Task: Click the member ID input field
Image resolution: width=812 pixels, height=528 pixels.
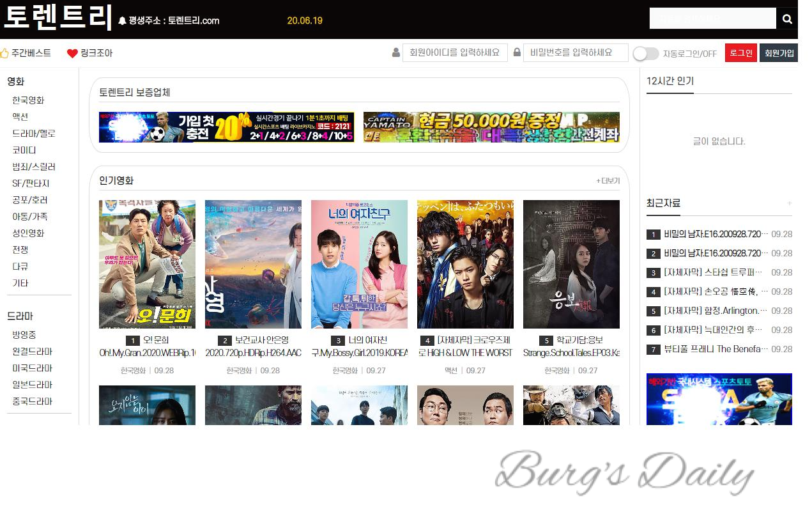Action: [455, 52]
